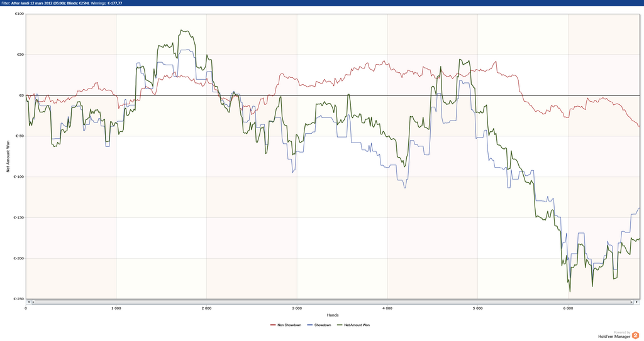
Task: Click the €-150 y-axis label
Action: pos(19,217)
